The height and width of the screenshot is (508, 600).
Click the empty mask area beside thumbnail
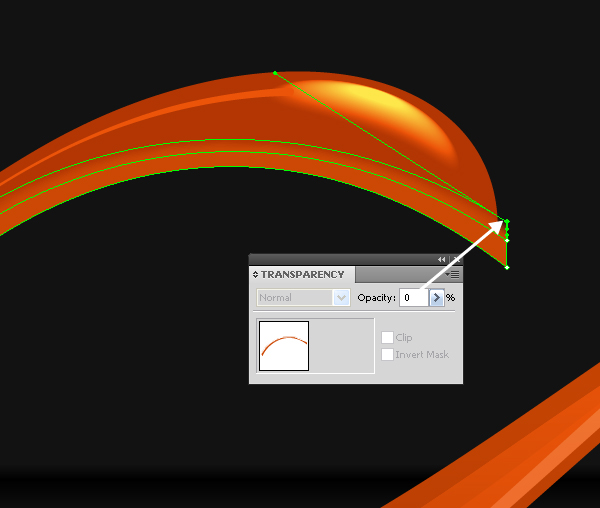341,346
